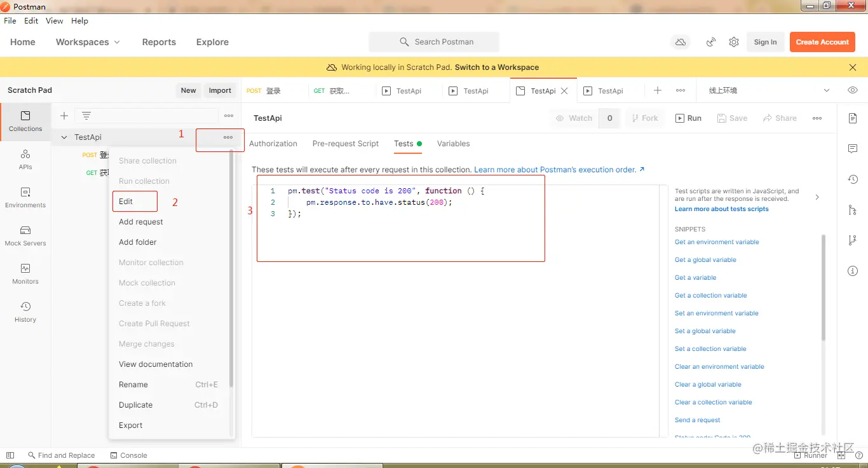
Task: Open the Reports page
Action: click(159, 42)
